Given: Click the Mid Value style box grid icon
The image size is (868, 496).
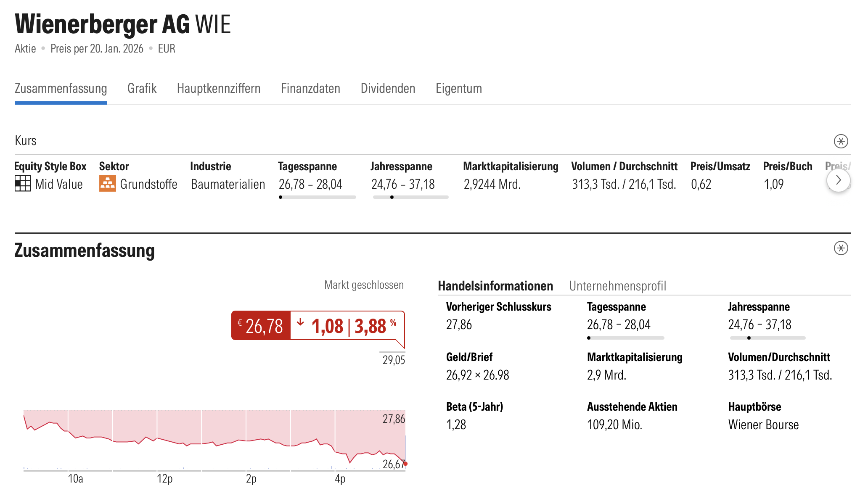Looking at the screenshot, I should click(x=23, y=184).
